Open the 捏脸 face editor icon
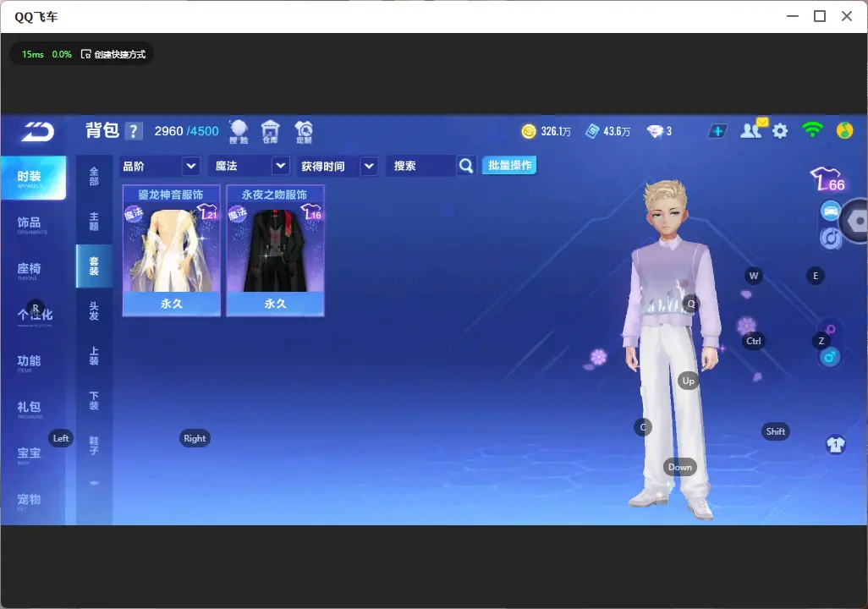 239,132
